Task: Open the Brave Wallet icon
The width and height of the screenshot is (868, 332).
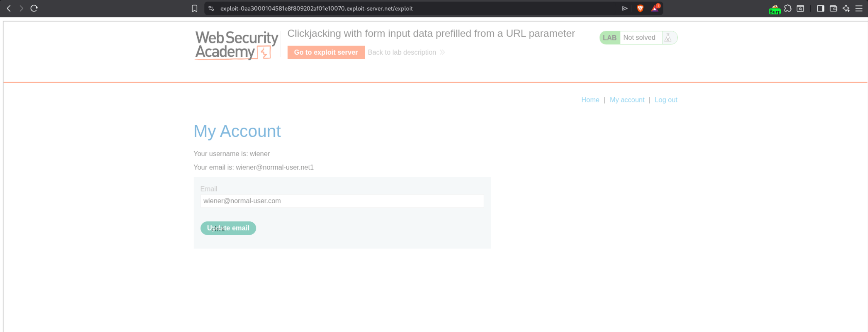Action: (x=833, y=8)
